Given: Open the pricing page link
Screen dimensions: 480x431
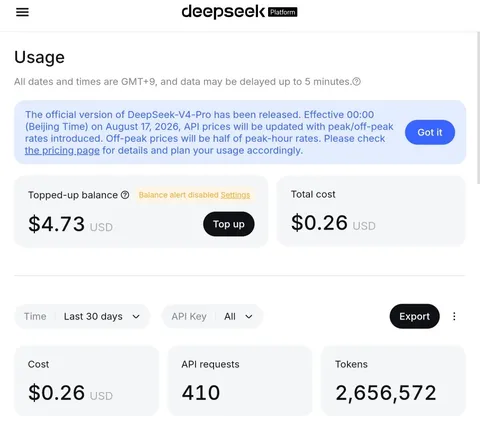Looking at the screenshot, I should 62,151.
